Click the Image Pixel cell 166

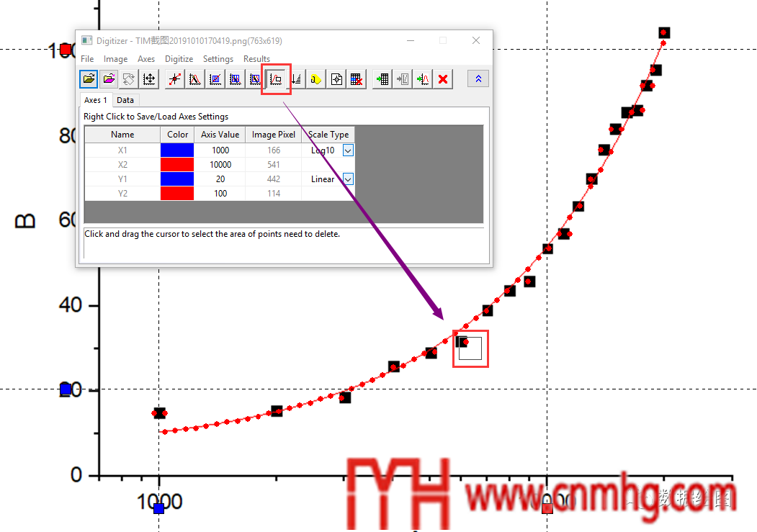pyautogui.click(x=274, y=150)
